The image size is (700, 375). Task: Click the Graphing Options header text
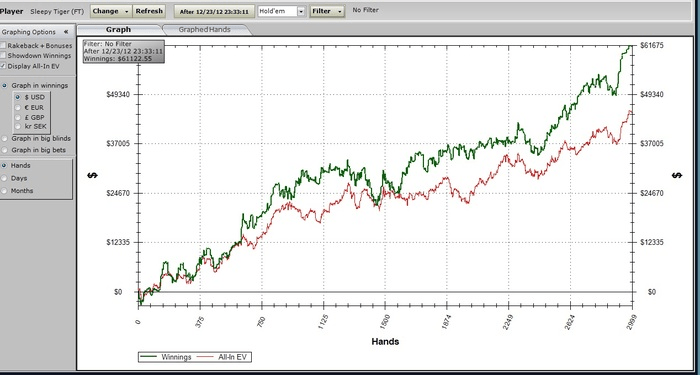coord(29,32)
